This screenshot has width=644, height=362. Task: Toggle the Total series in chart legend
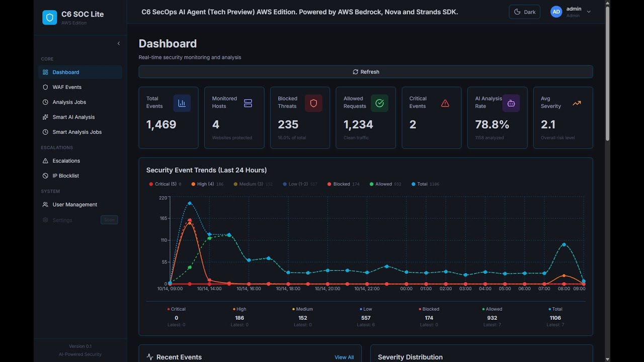[425, 184]
